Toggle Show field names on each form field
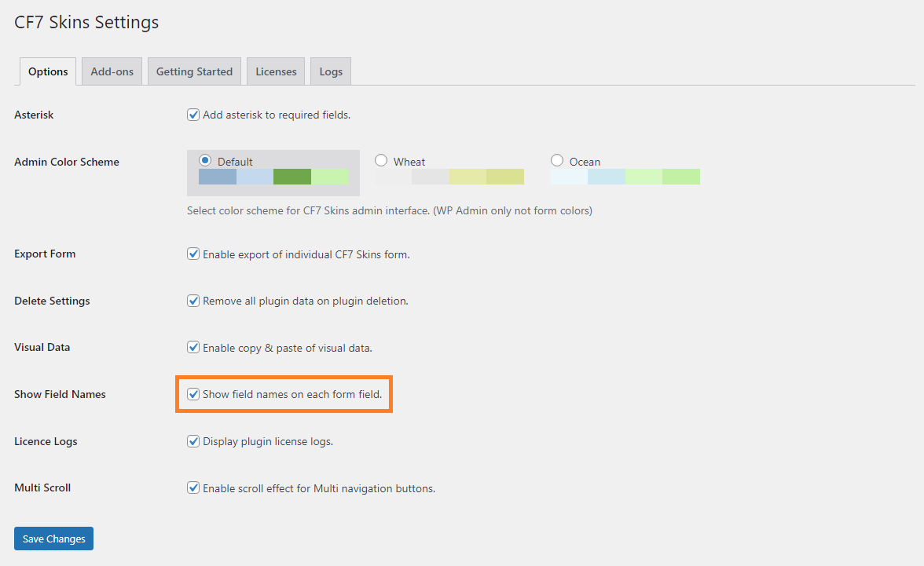Image resolution: width=924 pixels, height=566 pixels. click(x=193, y=394)
